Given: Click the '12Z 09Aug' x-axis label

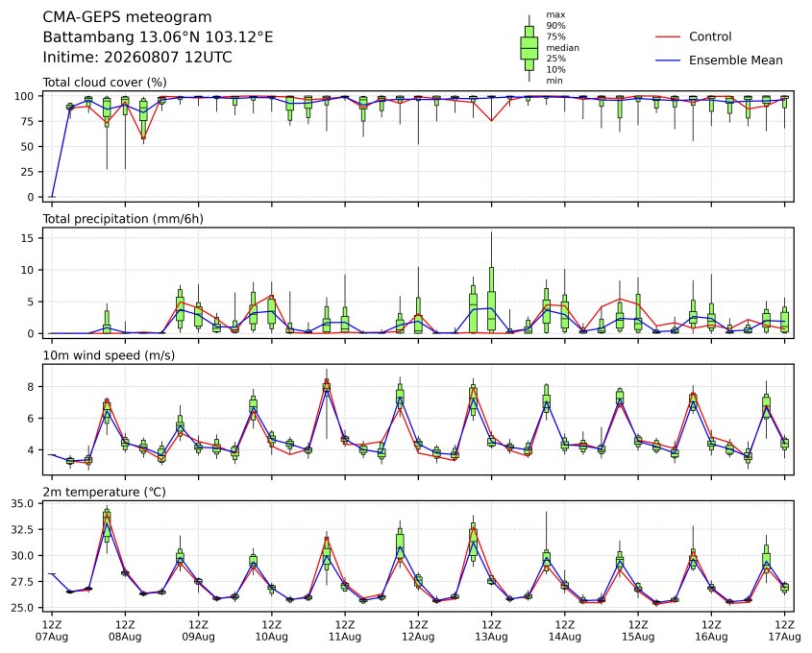Looking at the screenshot, I should click(198, 630).
